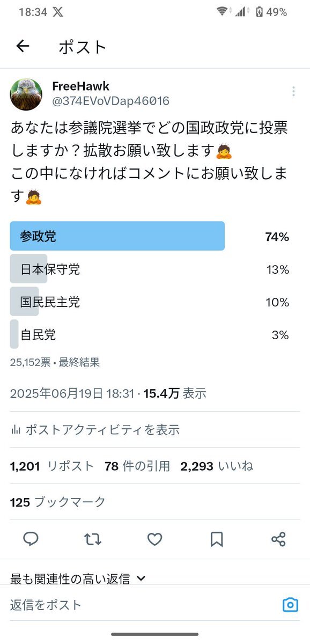Screen dimensions: 310x644
Task: Bookmark the post with bookmark icon
Action: [217, 539]
